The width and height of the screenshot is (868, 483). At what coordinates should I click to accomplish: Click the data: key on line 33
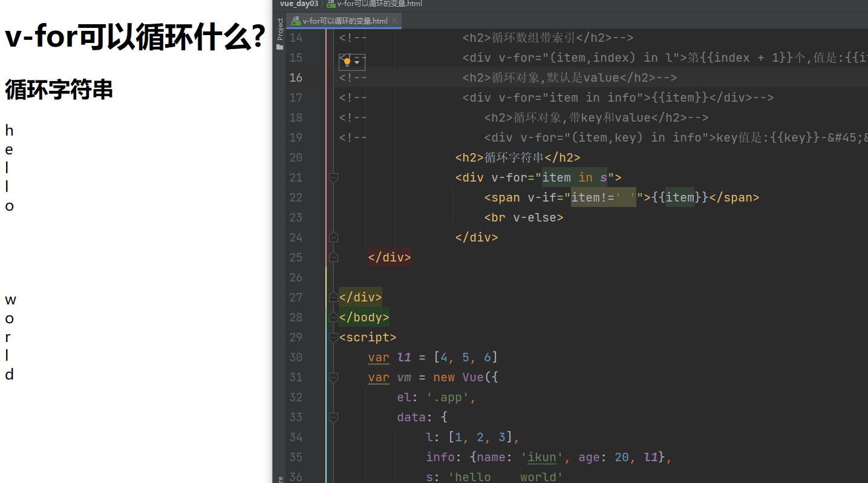[415, 417]
